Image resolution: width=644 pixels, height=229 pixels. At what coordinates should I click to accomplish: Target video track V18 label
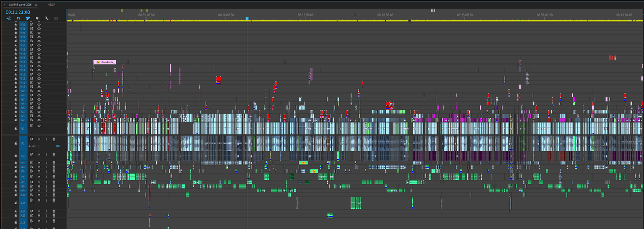(23, 54)
